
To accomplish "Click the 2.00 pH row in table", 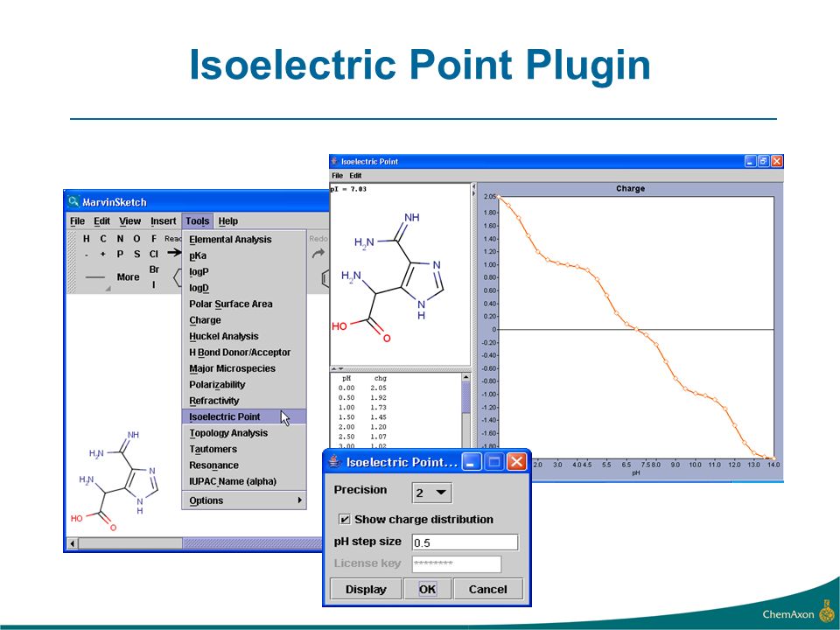I will [x=362, y=427].
